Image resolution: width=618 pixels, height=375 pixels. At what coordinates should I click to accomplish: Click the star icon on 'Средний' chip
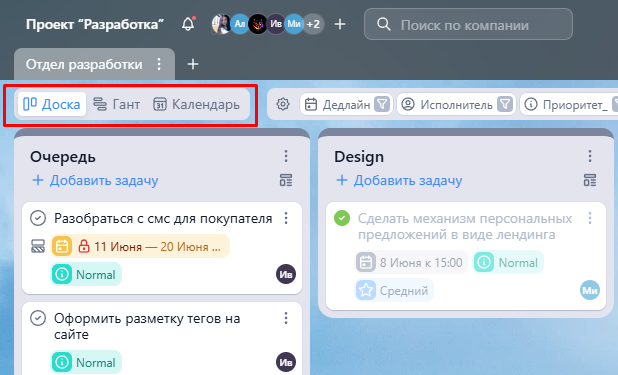click(x=366, y=291)
